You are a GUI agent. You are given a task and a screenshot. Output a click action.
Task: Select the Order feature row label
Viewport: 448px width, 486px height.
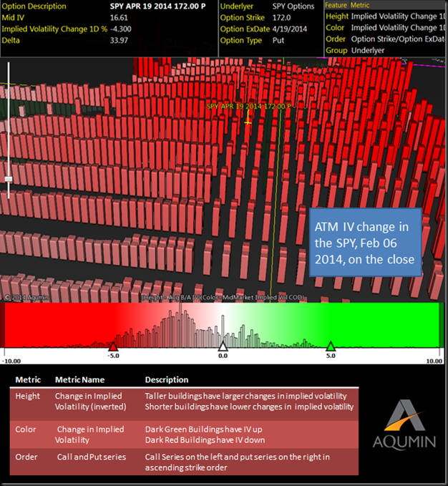pos(336,39)
